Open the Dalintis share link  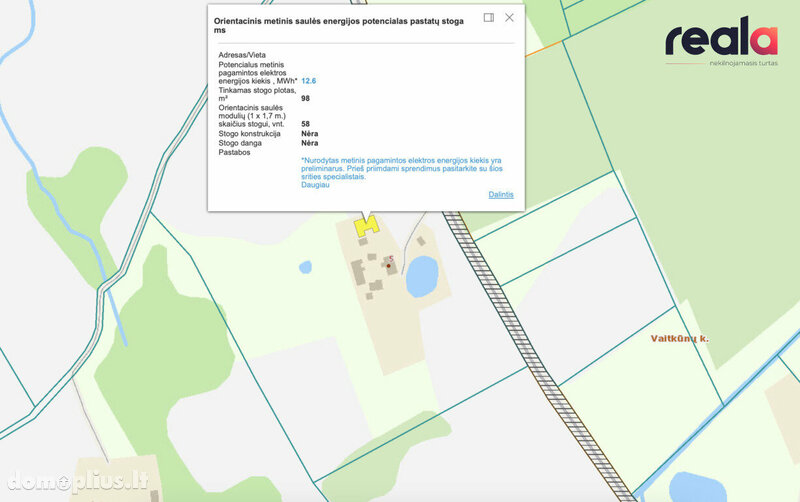[x=501, y=194]
